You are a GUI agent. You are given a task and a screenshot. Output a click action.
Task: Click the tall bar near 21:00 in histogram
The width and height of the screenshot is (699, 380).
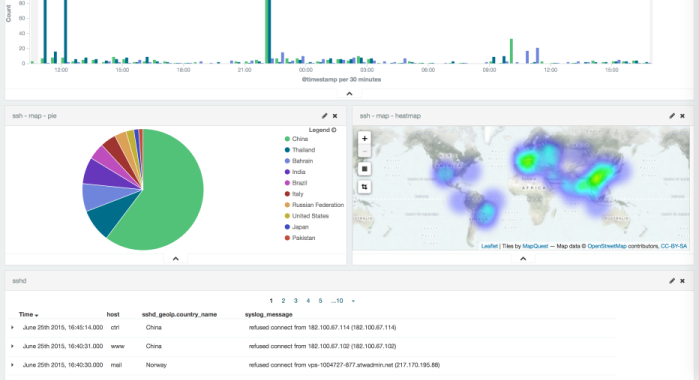[x=268, y=31]
